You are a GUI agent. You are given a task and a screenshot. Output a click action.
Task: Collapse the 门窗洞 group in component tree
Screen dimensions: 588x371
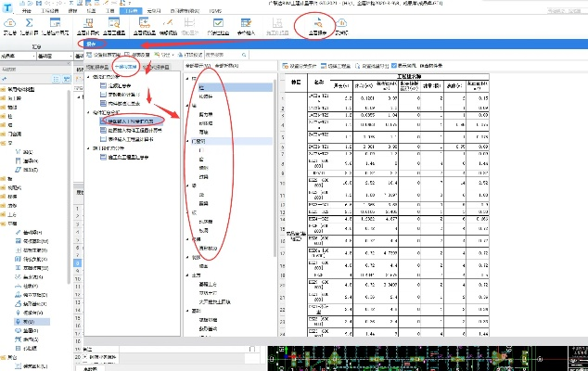point(185,143)
